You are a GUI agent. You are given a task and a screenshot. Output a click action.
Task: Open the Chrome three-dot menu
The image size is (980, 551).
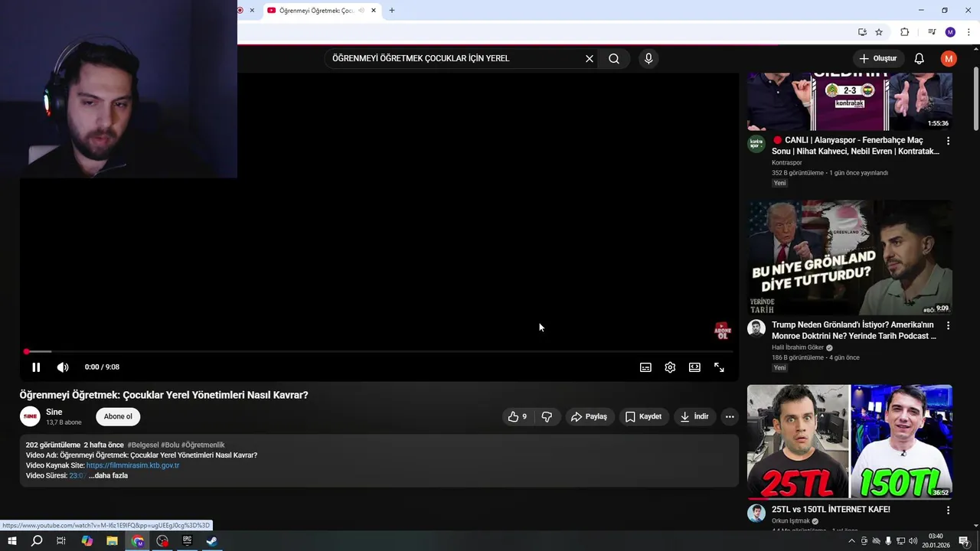(x=969, y=32)
